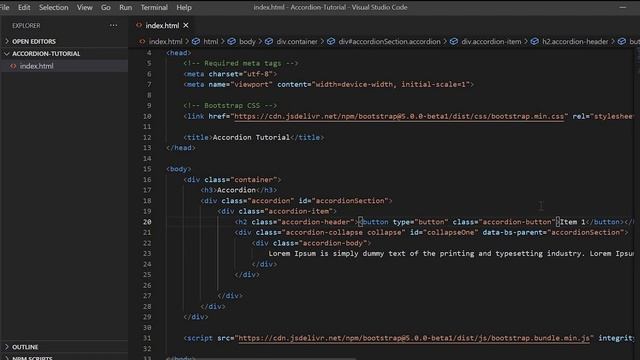This screenshot has height=360, width=640.
Task: Click the viewport meta tag on line 7
Action: pos(329,84)
